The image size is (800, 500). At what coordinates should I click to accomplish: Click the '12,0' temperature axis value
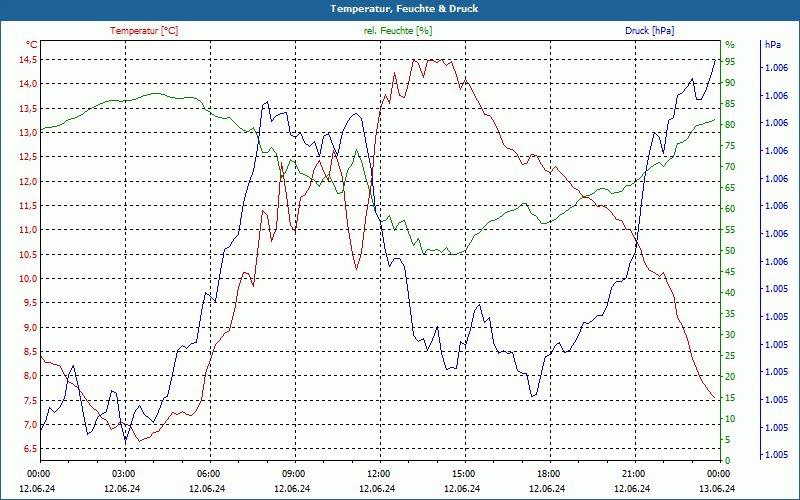[28, 181]
